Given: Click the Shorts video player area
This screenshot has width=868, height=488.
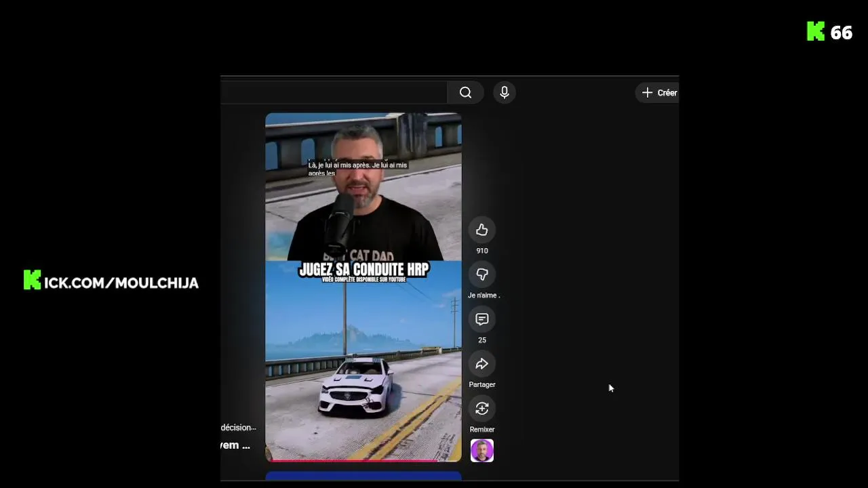Looking at the screenshot, I should [x=363, y=287].
